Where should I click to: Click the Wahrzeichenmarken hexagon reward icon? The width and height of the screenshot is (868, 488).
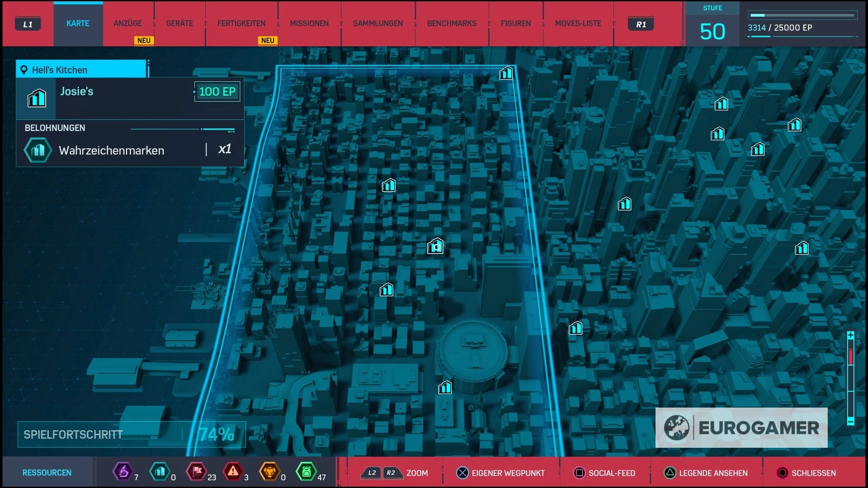coord(38,150)
